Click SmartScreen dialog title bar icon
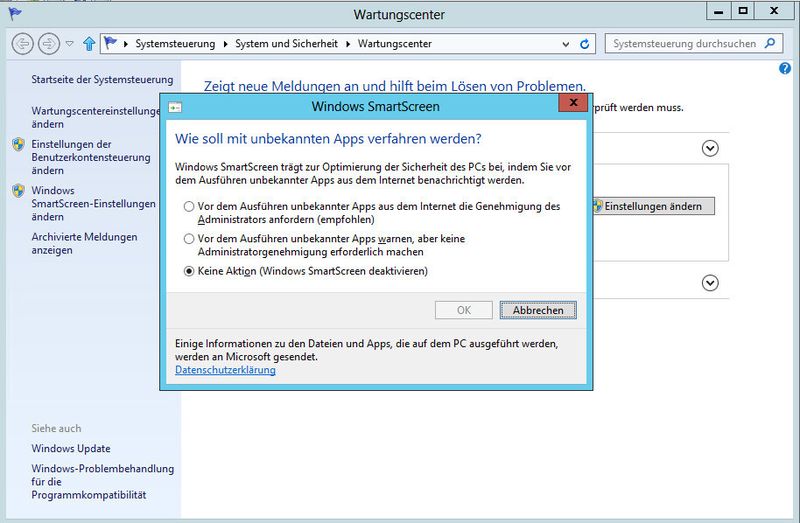 tap(175, 107)
